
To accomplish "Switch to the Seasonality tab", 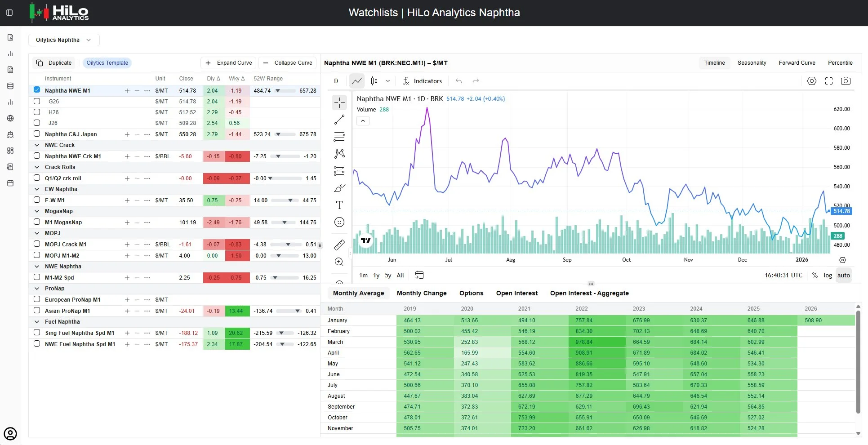I will pyautogui.click(x=752, y=63).
